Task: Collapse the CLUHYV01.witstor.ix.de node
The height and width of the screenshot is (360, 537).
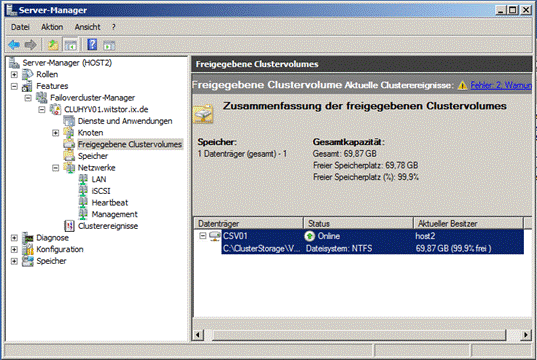Action: pos(42,109)
